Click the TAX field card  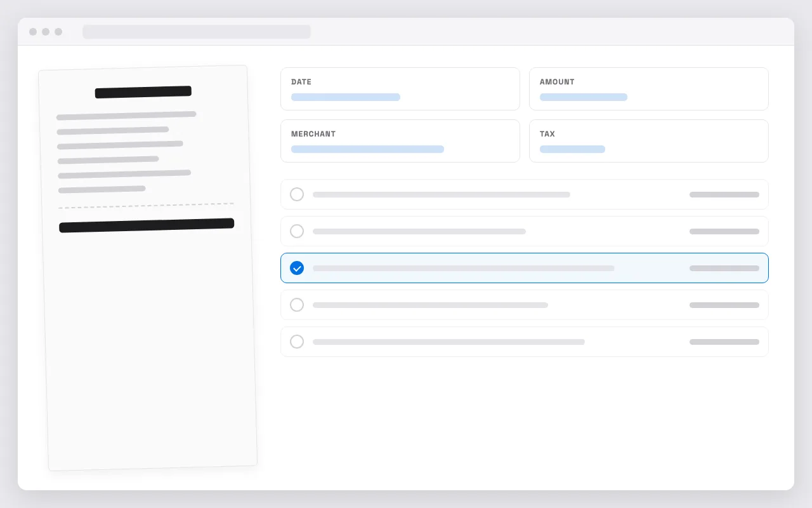[x=649, y=141]
